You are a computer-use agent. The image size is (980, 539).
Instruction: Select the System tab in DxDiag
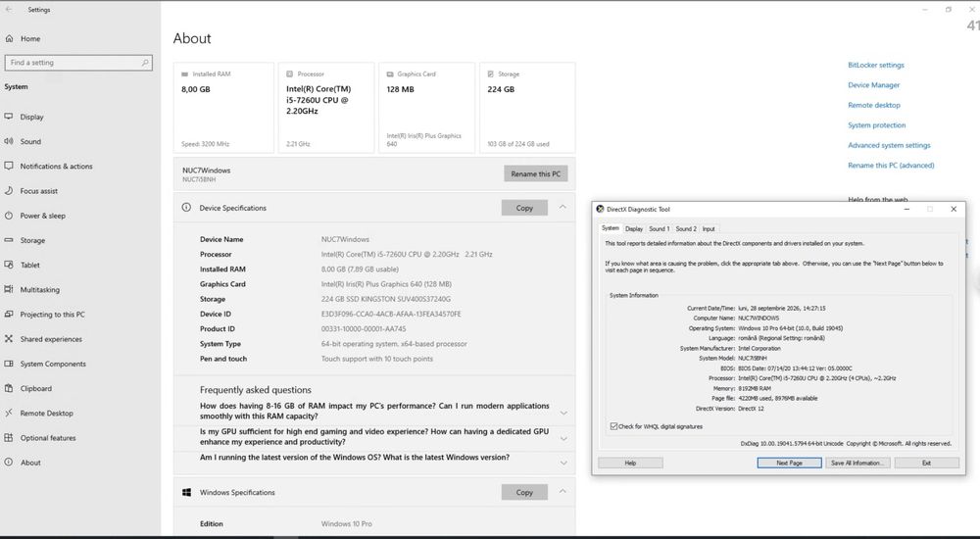pos(610,228)
